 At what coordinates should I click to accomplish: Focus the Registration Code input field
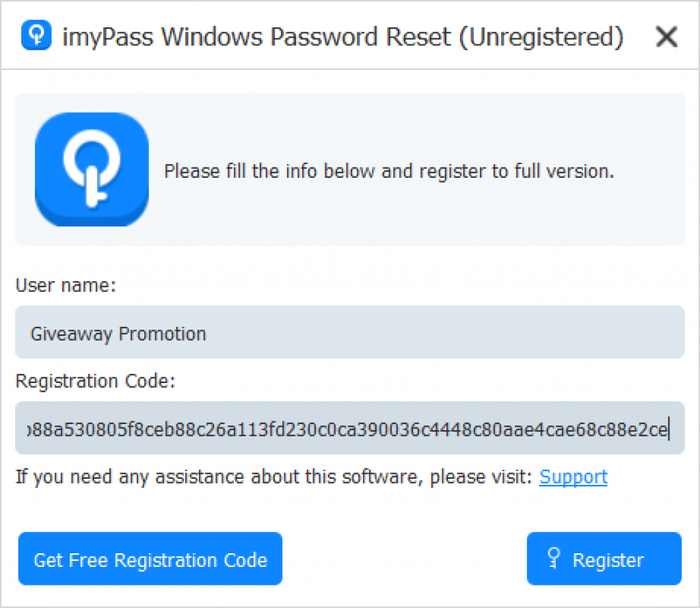[x=350, y=428]
